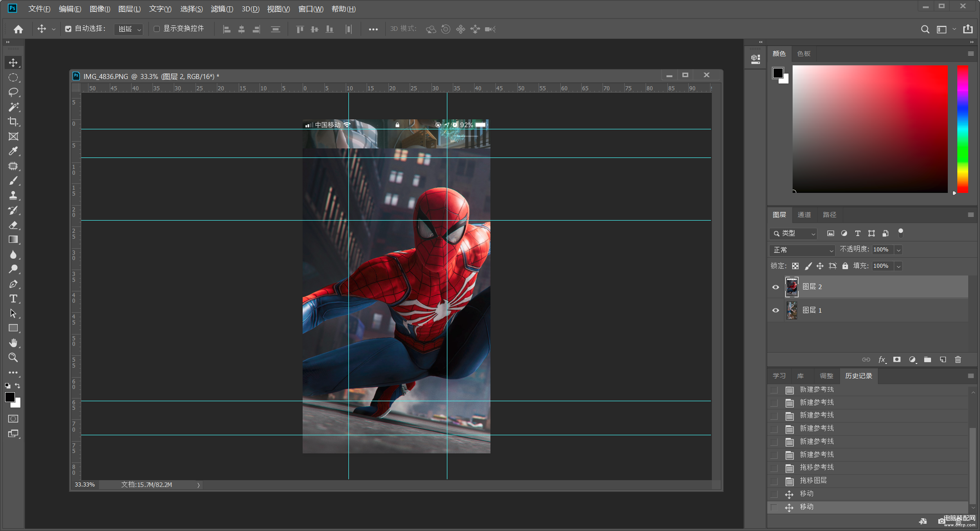
Task: Switch to the 路径 tab
Action: click(829, 215)
